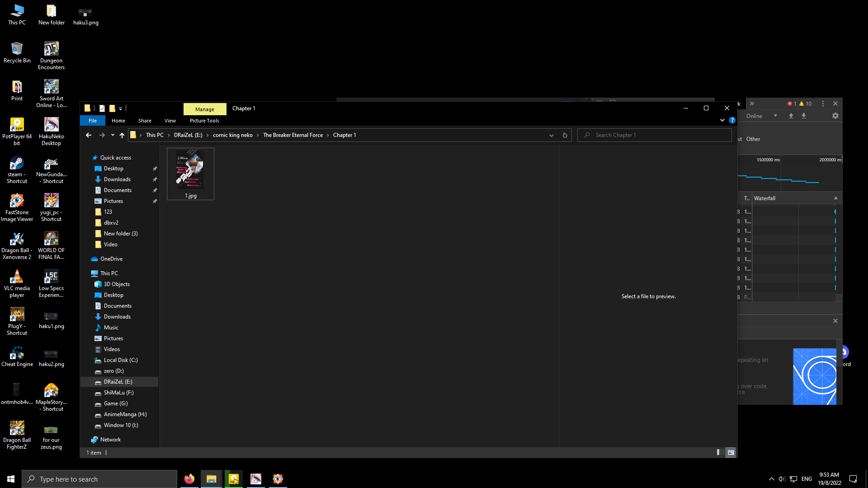
Task: Select AnimeManga (H:) drive in sidebar
Action: [125, 414]
